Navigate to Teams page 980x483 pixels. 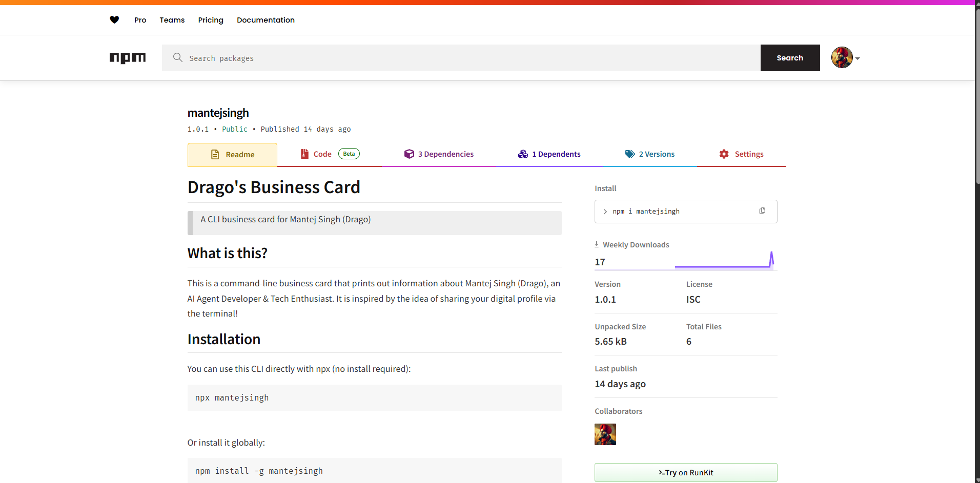click(x=172, y=20)
